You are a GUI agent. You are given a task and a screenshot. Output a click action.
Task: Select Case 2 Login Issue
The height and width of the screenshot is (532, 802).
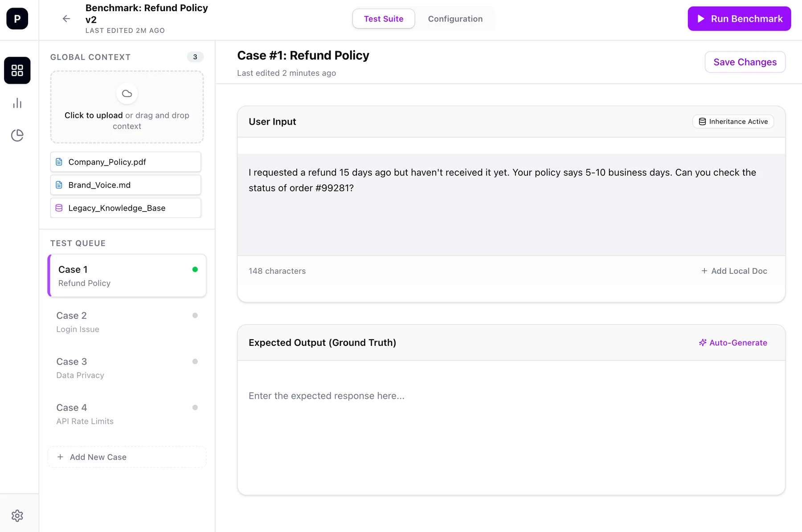point(127,322)
